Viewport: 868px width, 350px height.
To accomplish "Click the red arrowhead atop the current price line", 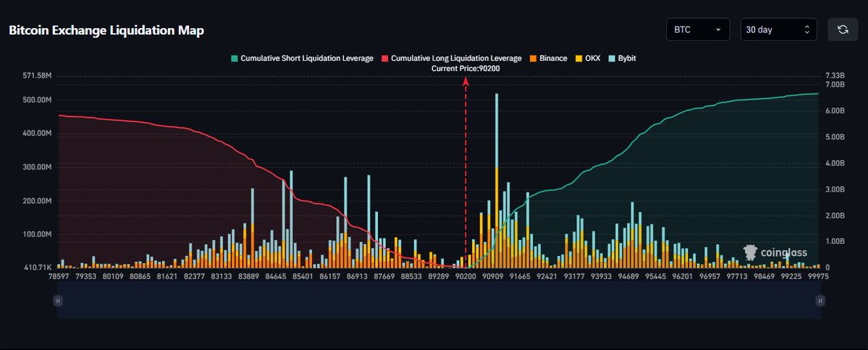I will coord(465,81).
